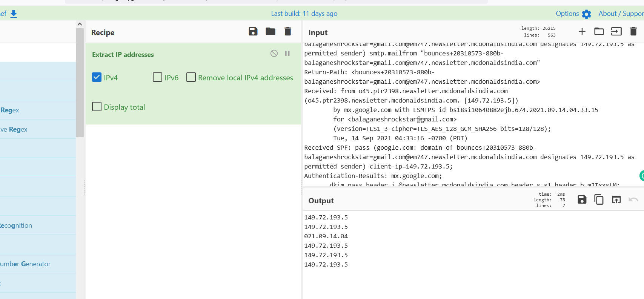This screenshot has width=644, height=299.
Task: Save output to file
Action: click(x=582, y=199)
